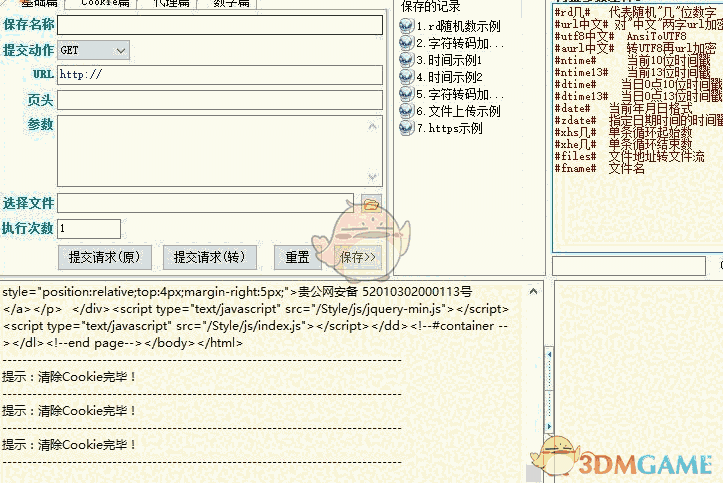
Task: Click the #zdate# help line
Action: click(638, 120)
